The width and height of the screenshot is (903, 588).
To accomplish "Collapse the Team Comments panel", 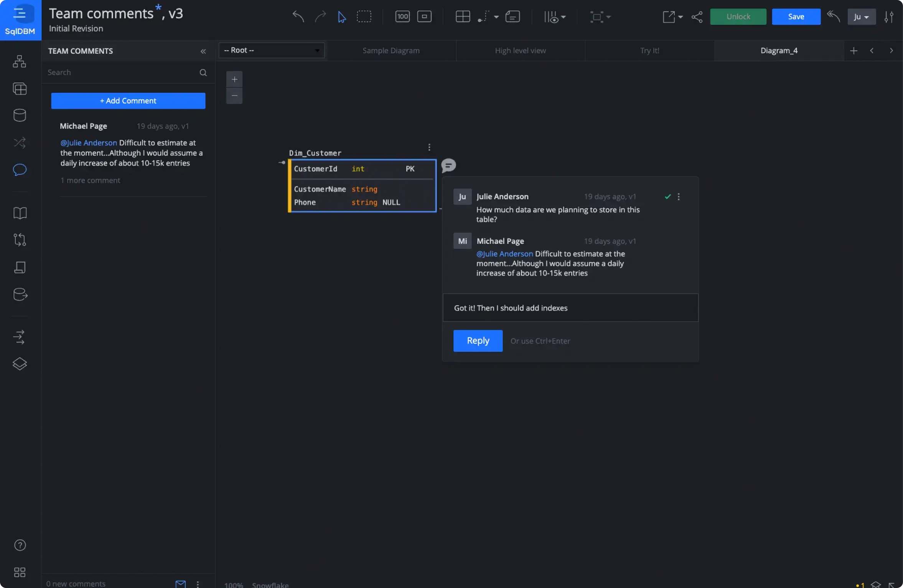I will (203, 51).
